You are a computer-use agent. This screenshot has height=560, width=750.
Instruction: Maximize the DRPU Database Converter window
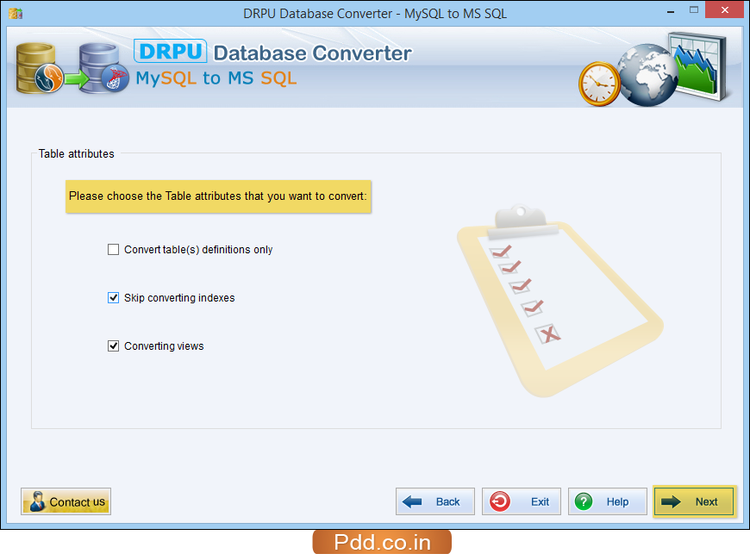point(694,10)
